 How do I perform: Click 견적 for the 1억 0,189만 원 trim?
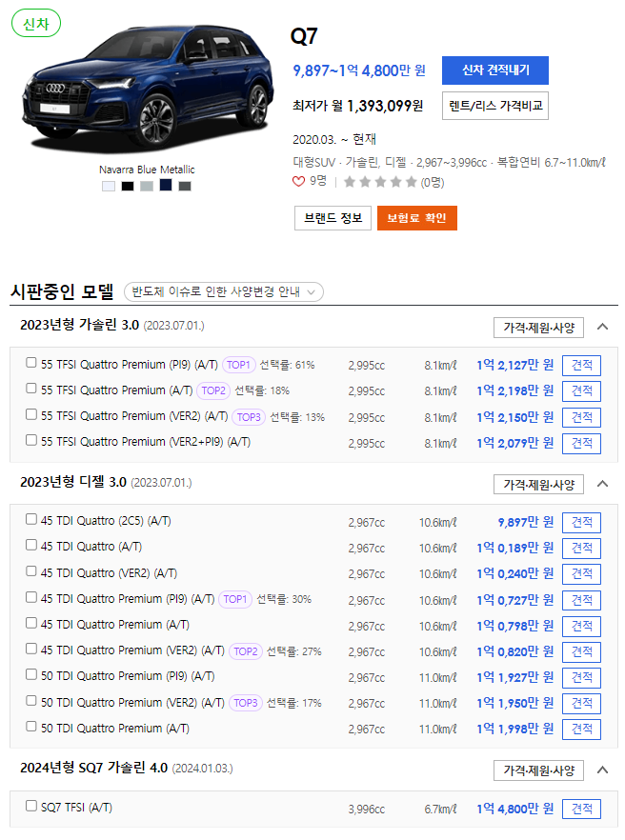pyautogui.click(x=581, y=548)
